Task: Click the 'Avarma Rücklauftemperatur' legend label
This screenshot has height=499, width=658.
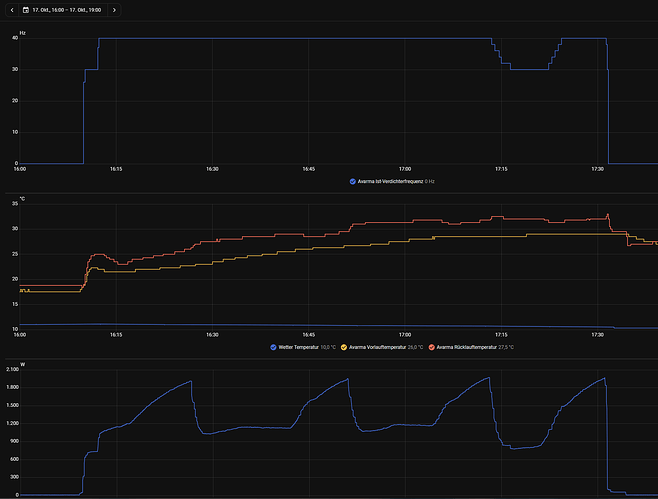Action: 466,347
